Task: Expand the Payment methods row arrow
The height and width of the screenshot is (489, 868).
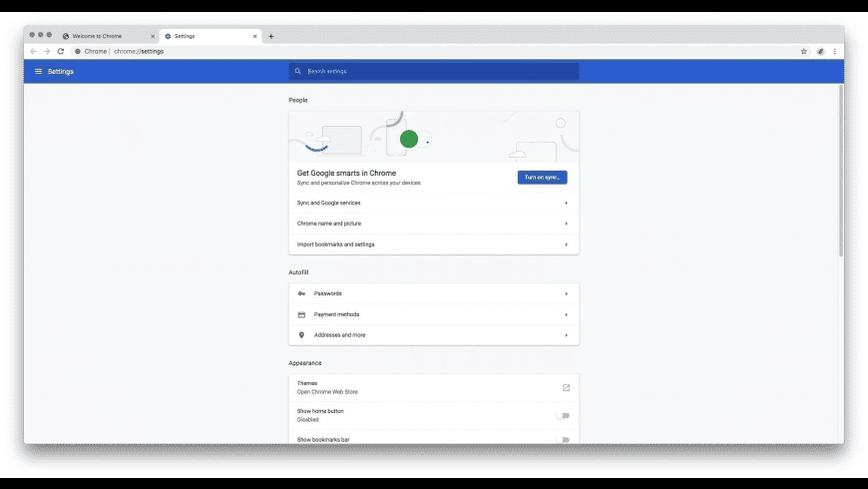Action: coord(567,314)
